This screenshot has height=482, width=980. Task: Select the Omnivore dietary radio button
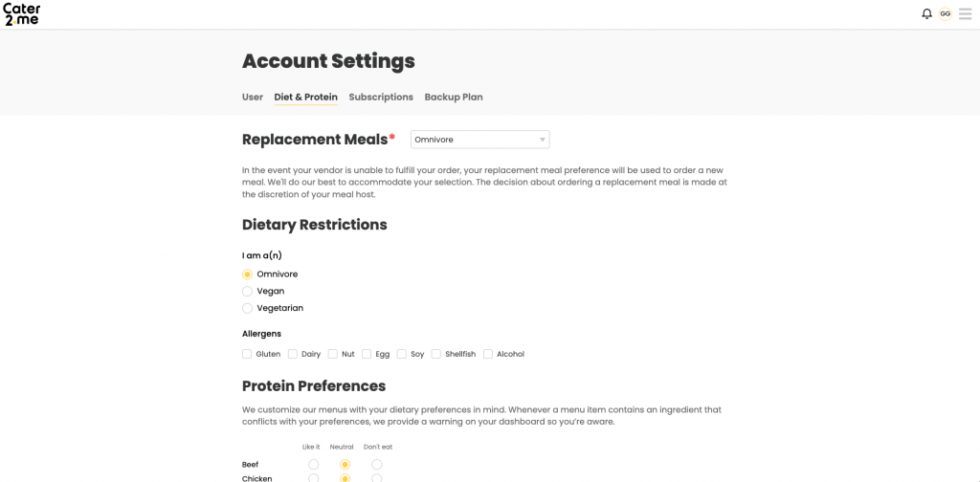point(247,274)
